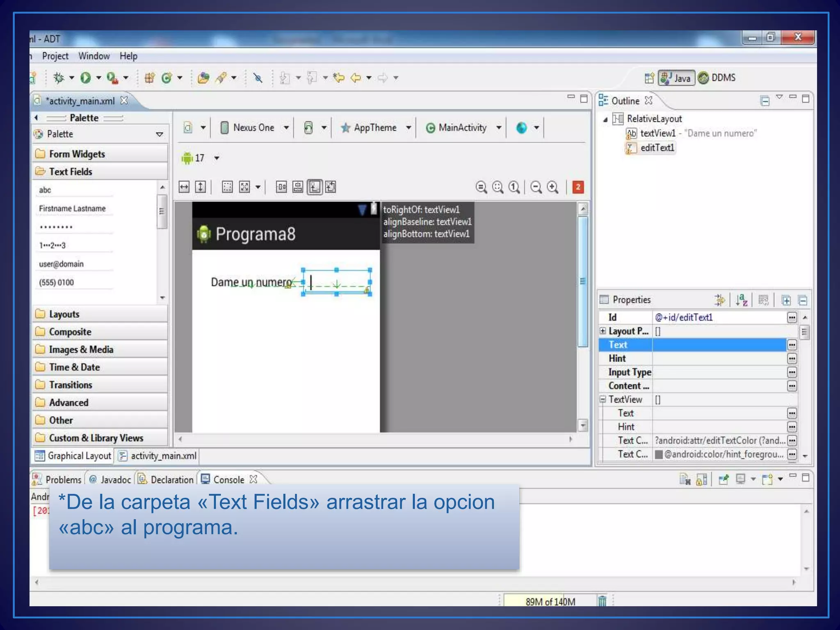
Task: Click the Text Fields list scrollbar
Action: pos(162,211)
